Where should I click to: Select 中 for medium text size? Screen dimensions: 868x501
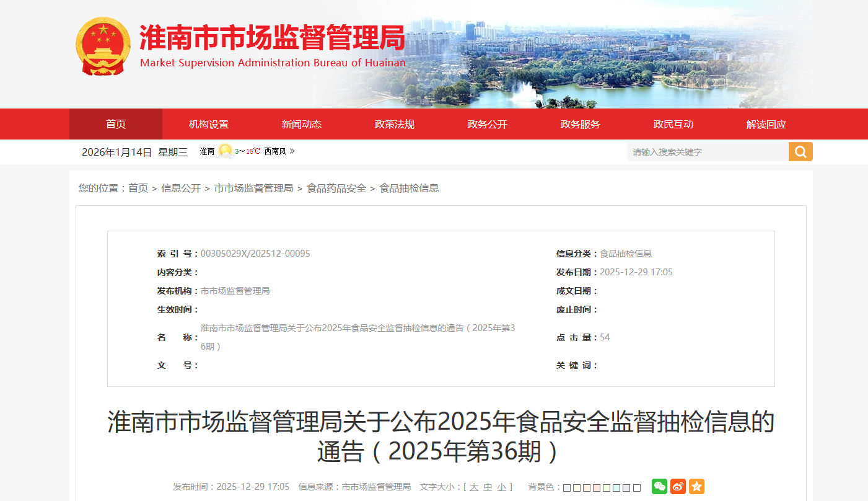point(487,487)
